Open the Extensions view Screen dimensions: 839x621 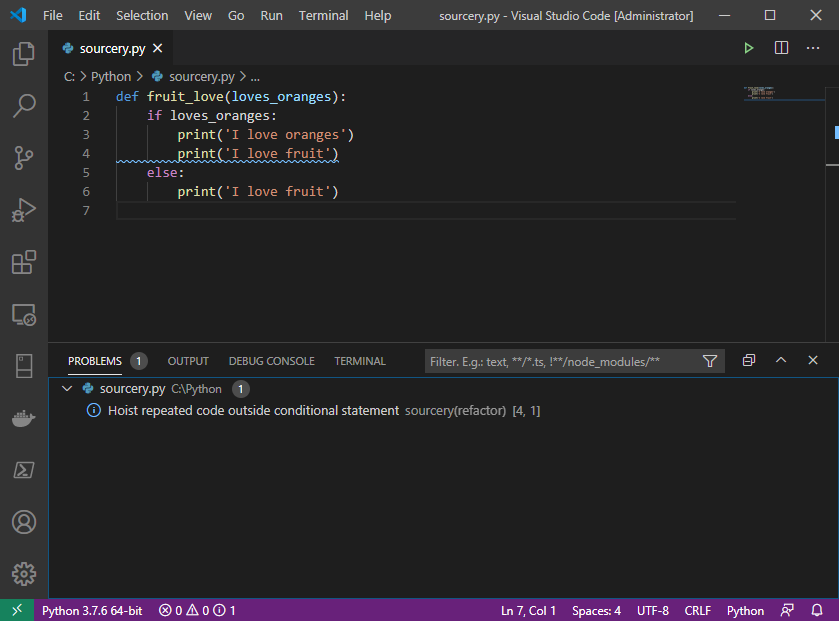(x=24, y=263)
